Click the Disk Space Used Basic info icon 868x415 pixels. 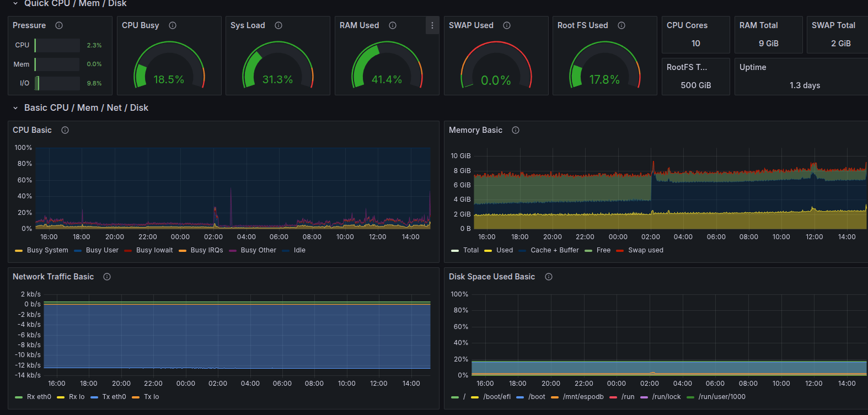click(x=549, y=277)
